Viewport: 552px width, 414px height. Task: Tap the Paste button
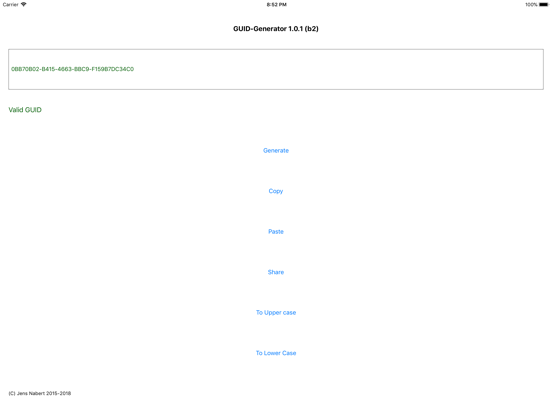276,231
